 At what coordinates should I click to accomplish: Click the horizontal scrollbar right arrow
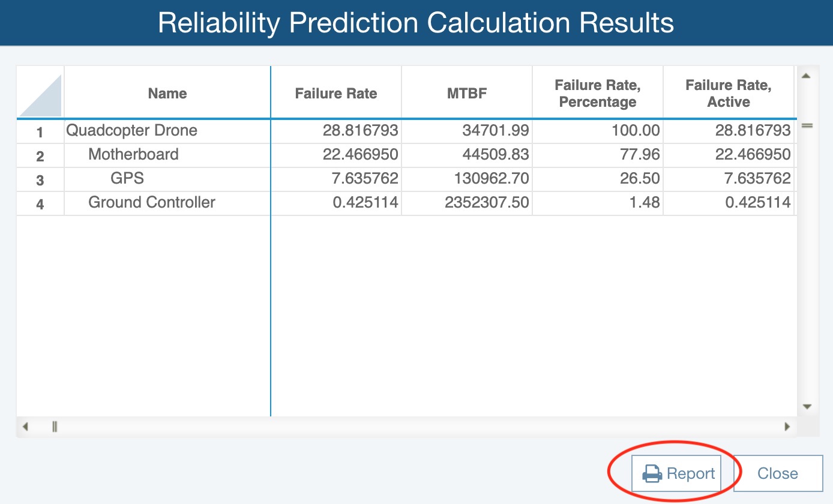pyautogui.click(x=787, y=427)
